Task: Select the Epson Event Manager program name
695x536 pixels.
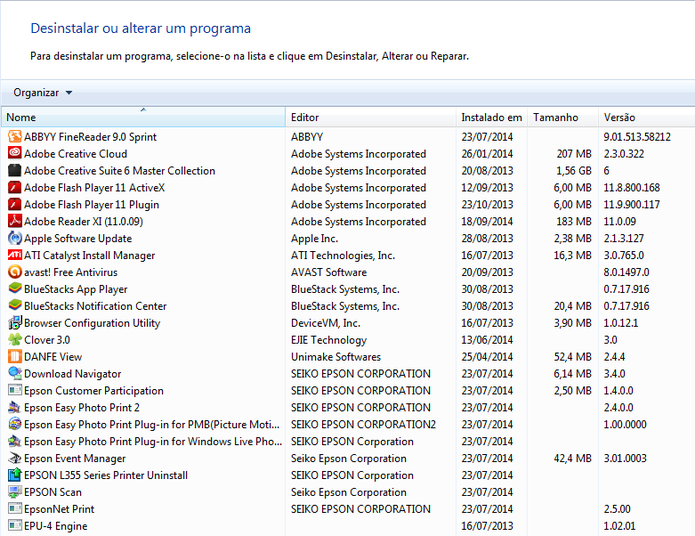Action: 75,458
